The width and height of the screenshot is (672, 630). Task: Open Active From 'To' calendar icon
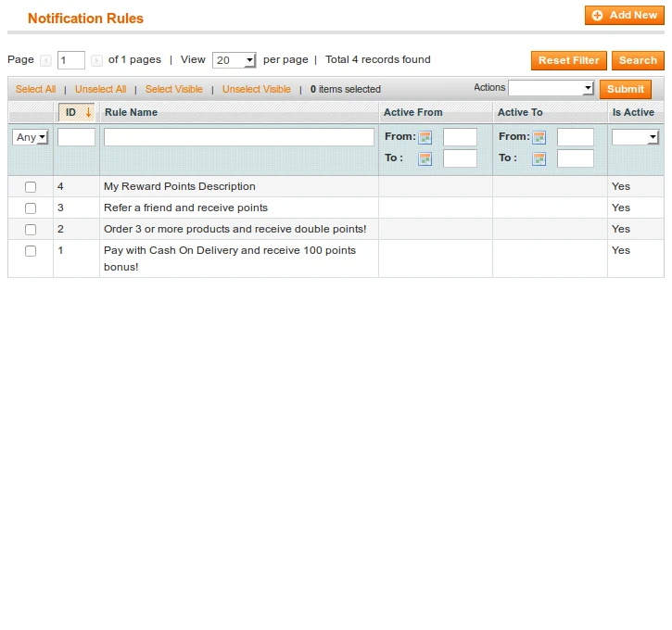click(x=425, y=158)
